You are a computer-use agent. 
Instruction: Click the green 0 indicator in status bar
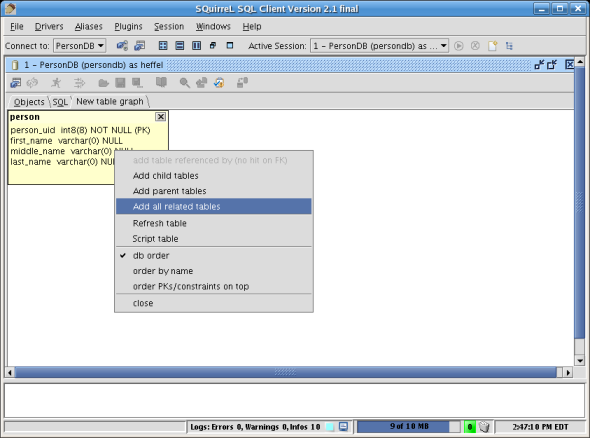point(470,427)
